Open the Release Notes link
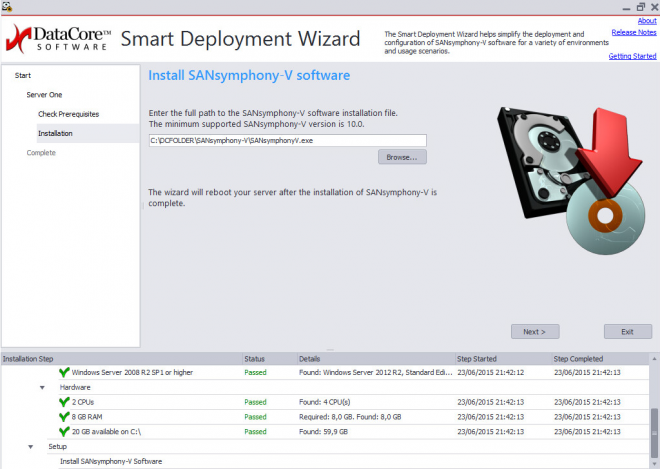Viewport: 660px width, 469px height. click(x=634, y=32)
